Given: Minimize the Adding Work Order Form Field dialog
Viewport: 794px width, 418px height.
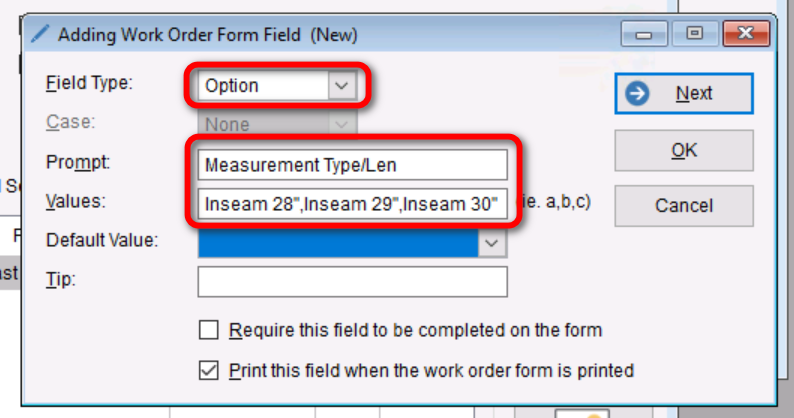Looking at the screenshot, I should coord(644,35).
